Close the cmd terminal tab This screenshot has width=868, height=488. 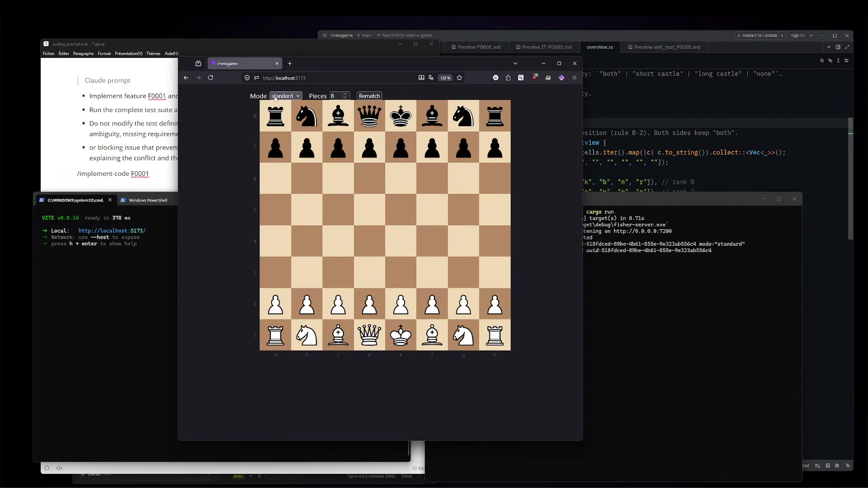click(110, 200)
